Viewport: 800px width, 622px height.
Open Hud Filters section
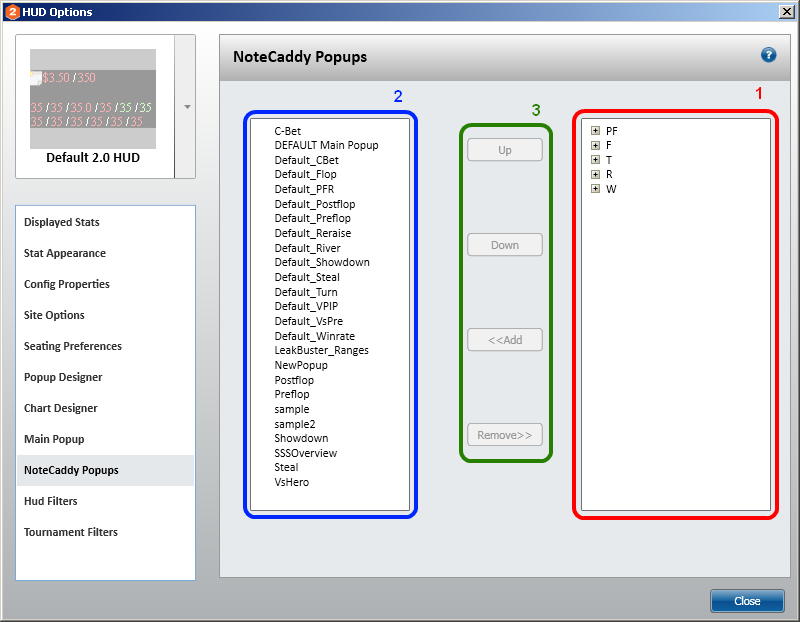point(105,501)
